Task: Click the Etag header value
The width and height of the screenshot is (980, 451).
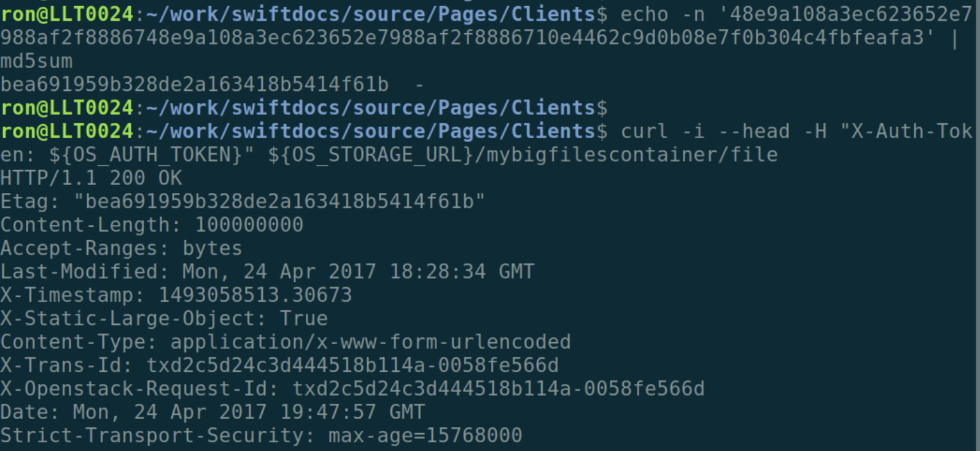Action: (279, 202)
